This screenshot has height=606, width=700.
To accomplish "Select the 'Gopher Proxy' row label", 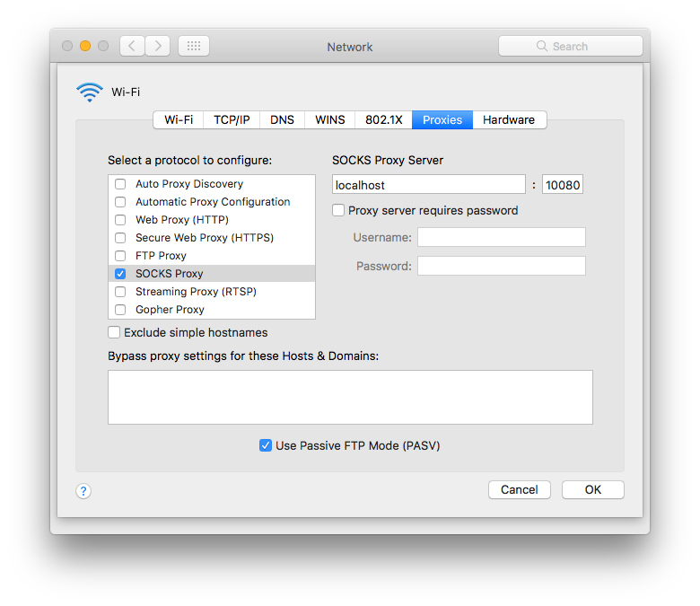I will tap(171, 310).
